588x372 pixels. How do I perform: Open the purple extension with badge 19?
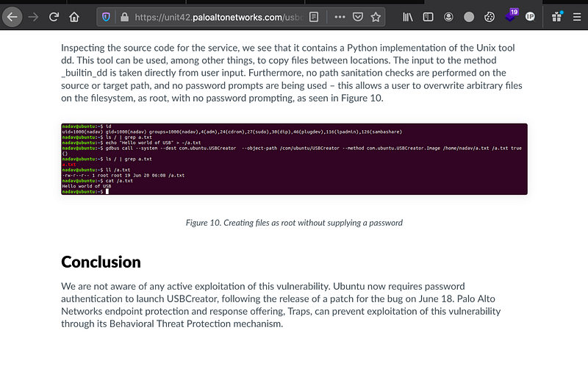[512, 15]
